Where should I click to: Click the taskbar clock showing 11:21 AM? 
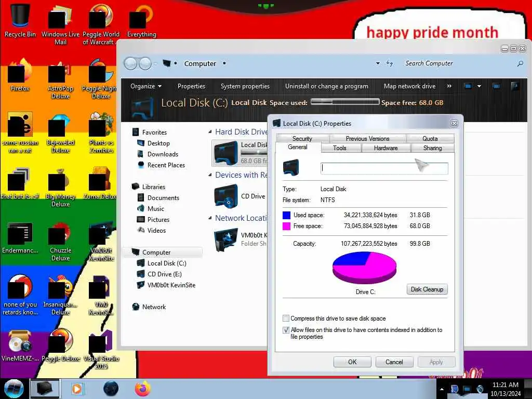pos(505,389)
